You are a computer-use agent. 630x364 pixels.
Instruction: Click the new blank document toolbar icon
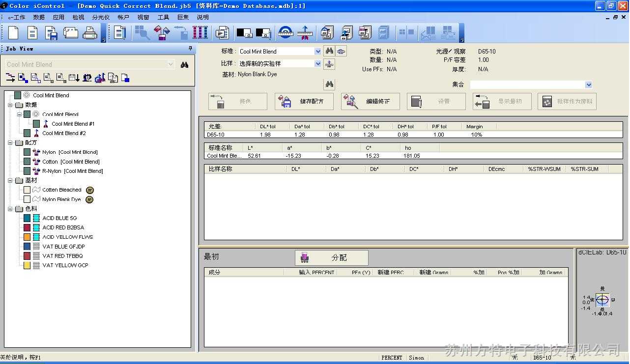pyautogui.click(x=13, y=33)
